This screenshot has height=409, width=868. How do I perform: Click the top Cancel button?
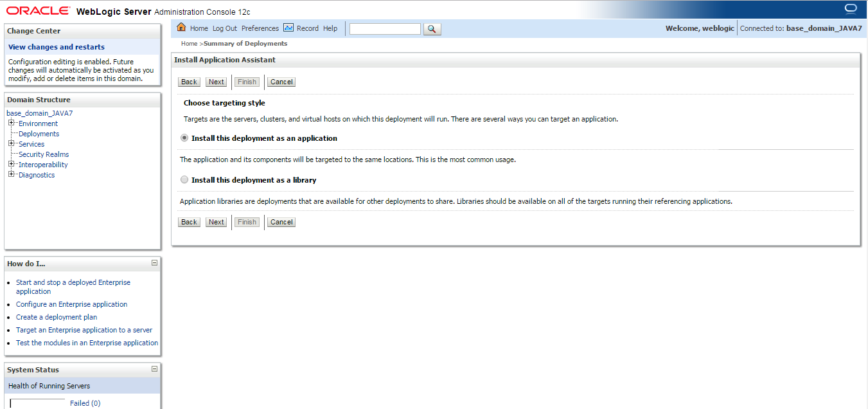pyautogui.click(x=281, y=82)
